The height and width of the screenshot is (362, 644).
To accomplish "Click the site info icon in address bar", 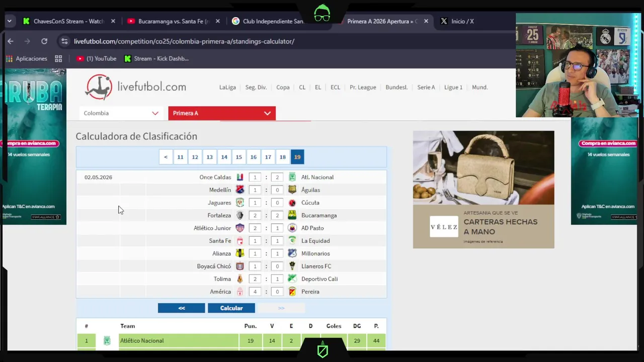I will (63, 41).
